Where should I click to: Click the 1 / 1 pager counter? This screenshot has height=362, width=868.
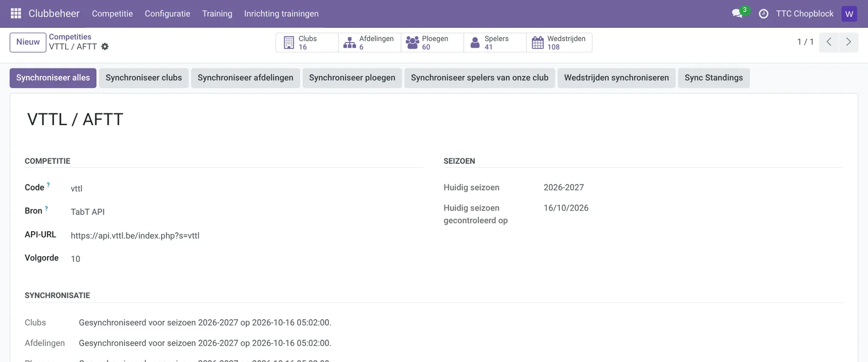805,42
